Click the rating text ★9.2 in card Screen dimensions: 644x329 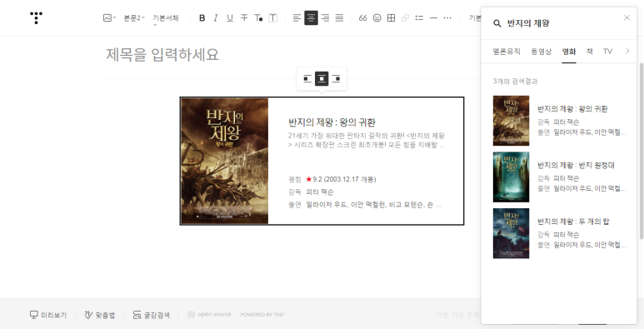[314, 179]
